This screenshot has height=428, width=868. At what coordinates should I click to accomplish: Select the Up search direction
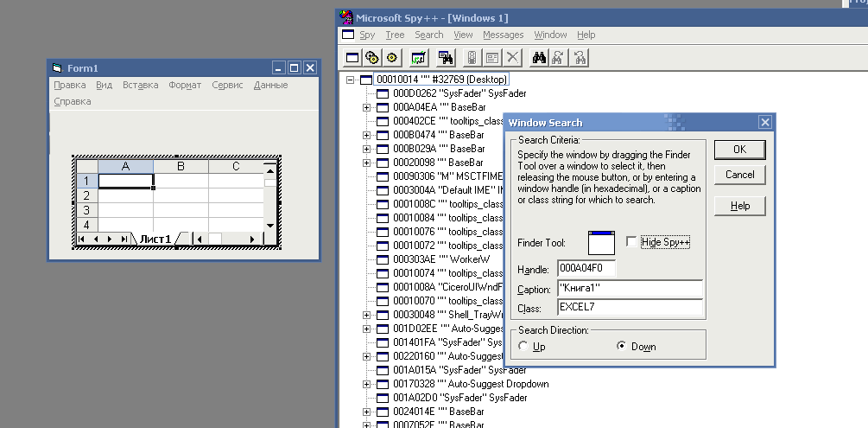click(523, 347)
